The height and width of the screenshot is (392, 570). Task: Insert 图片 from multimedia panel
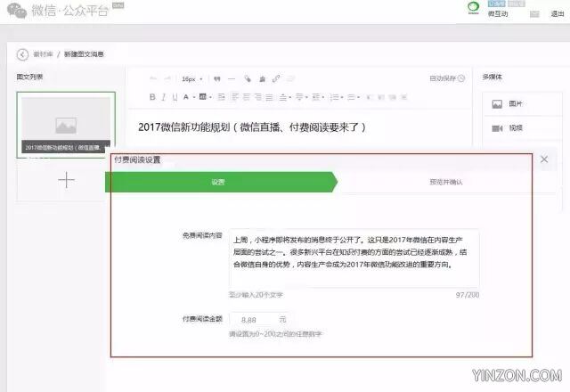522,104
